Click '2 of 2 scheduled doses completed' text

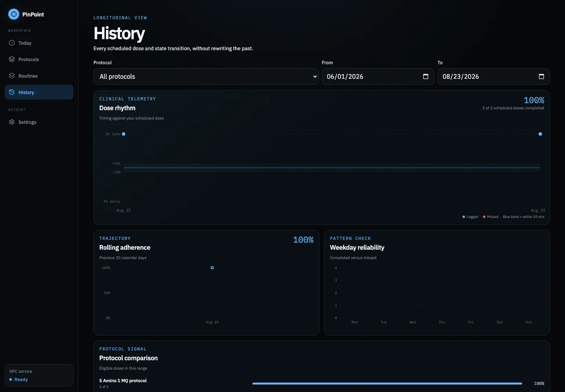click(x=513, y=108)
